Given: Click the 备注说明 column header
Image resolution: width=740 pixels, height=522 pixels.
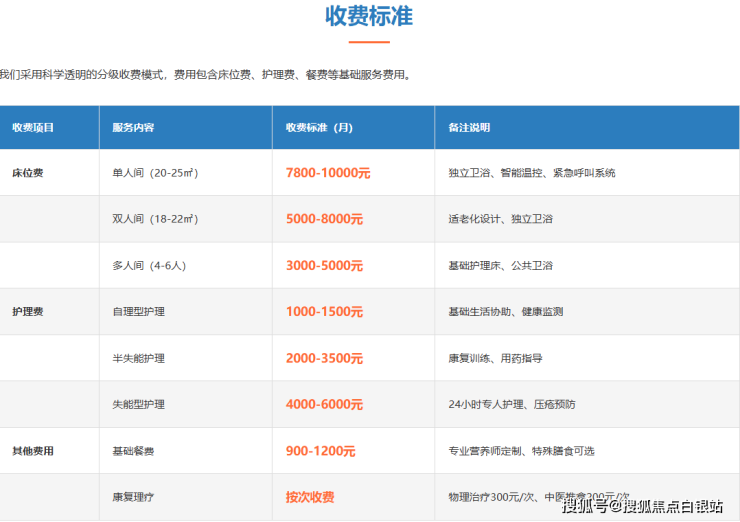Looking at the screenshot, I should click(469, 128).
